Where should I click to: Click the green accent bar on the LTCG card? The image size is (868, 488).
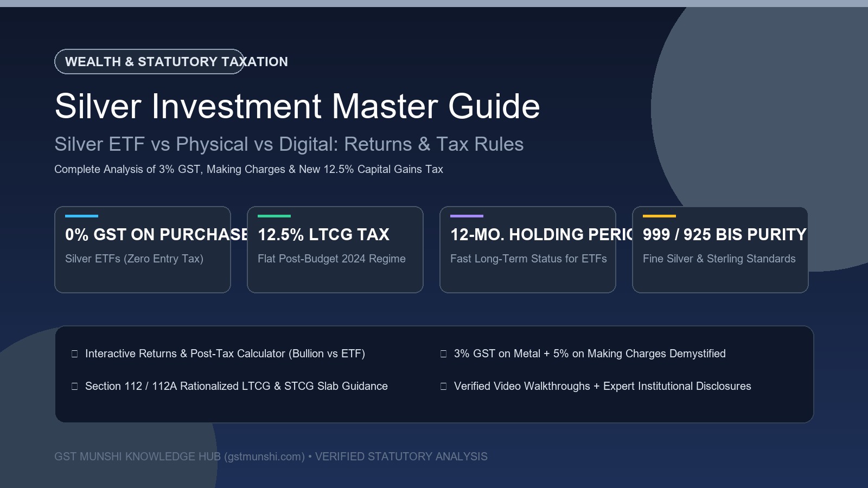coord(274,216)
